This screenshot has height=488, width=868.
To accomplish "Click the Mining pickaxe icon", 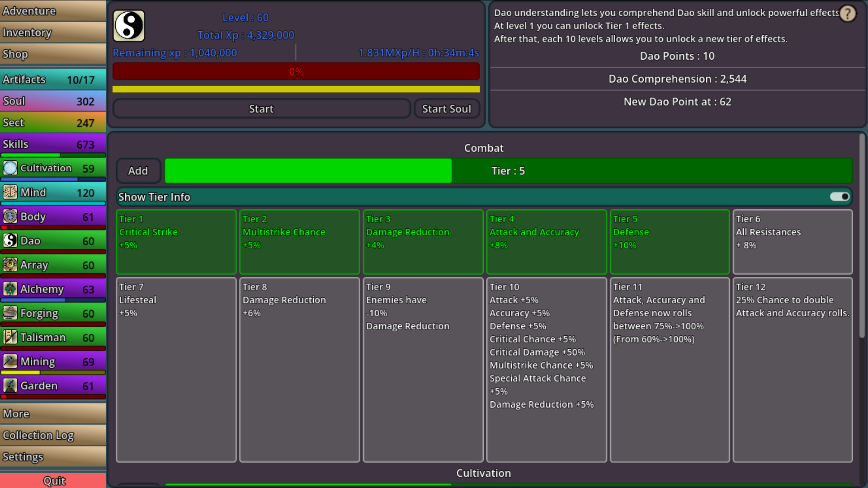I will tap(11, 361).
